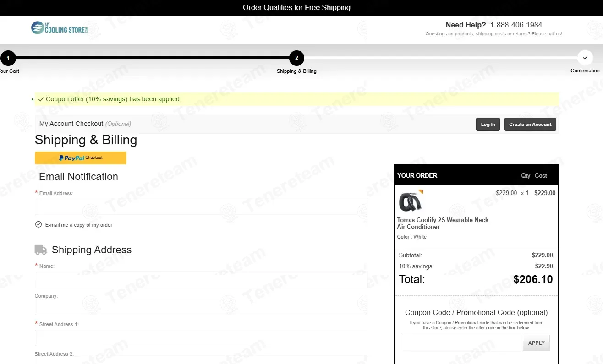Click step 2 Shipping & Billing circle
Image resolution: width=603 pixels, height=364 pixels.
[296, 58]
